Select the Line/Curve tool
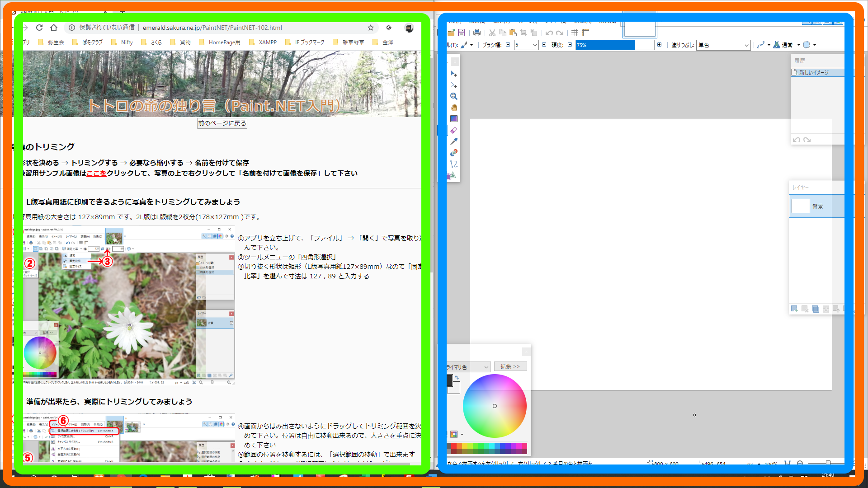The width and height of the screenshot is (868, 488). (x=454, y=164)
